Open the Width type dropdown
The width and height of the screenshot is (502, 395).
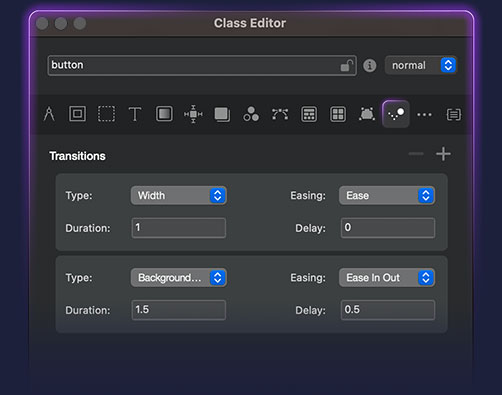tap(179, 195)
